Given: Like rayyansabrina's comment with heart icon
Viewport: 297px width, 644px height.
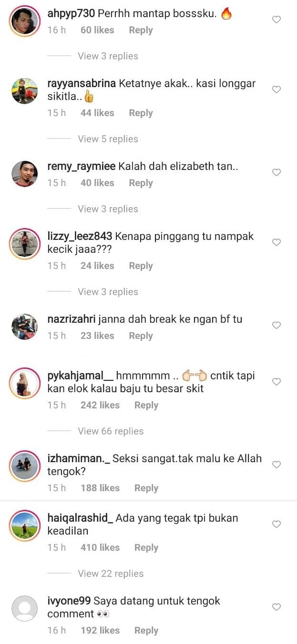Looking at the screenshot, I should click(x=276, y=89).
